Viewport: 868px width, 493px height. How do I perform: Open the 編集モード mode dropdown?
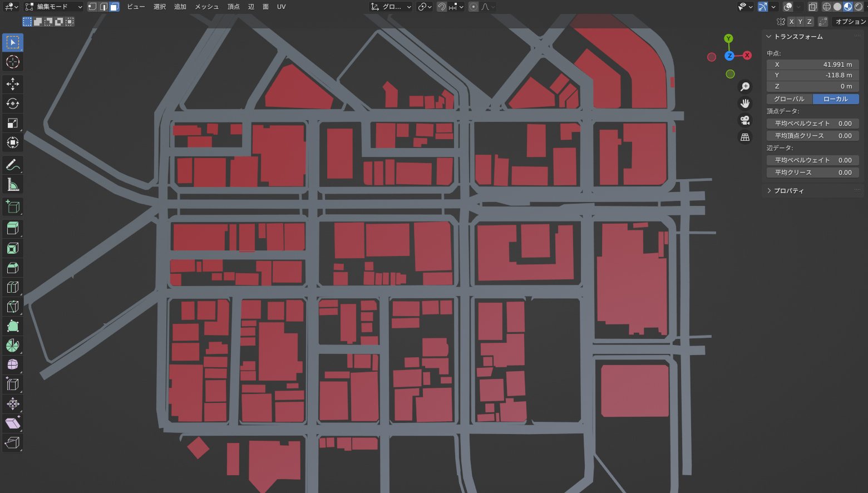click(53, 7)
